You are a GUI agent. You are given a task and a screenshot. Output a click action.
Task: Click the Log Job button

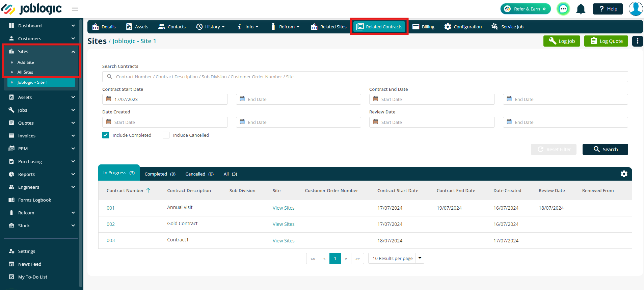[562, 41]
